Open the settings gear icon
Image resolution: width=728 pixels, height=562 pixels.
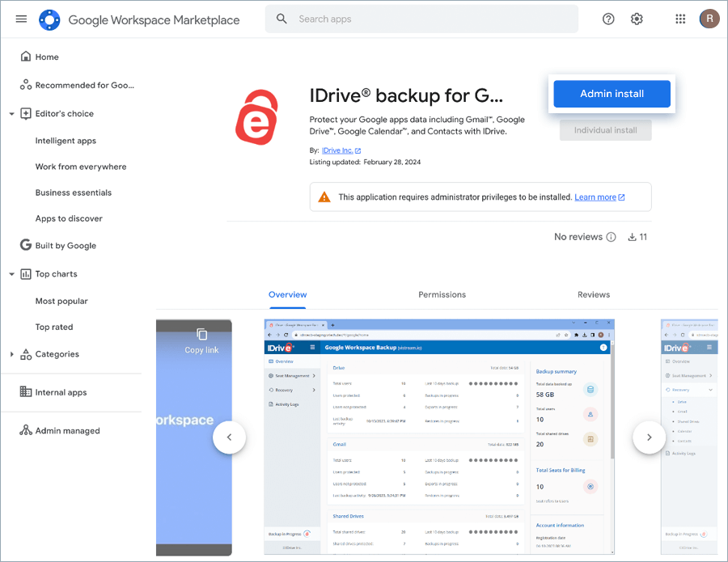point(637,19)
